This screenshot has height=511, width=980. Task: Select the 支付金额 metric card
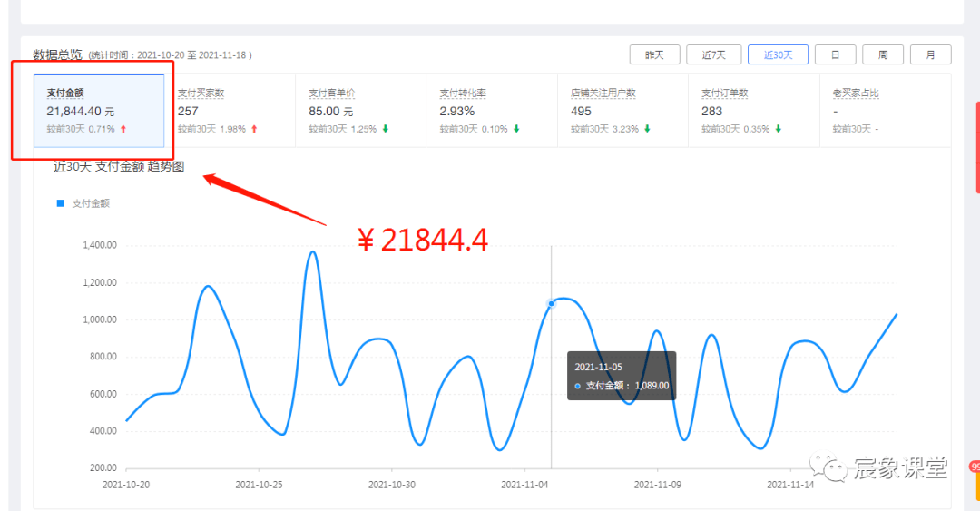pyautogui.click(x=99, y=111)
